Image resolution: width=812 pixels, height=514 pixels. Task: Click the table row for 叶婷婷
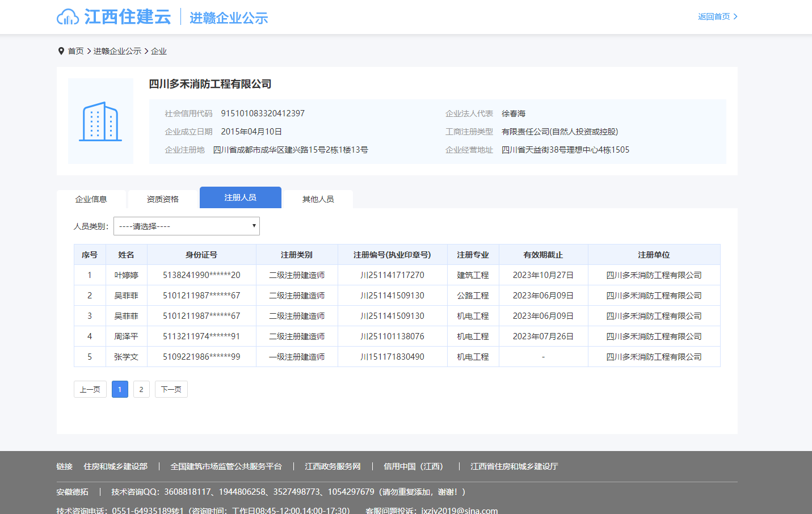397,275
